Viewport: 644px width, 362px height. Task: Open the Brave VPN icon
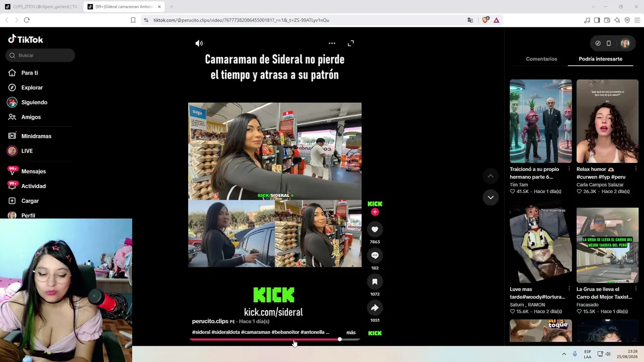point(627,20)
